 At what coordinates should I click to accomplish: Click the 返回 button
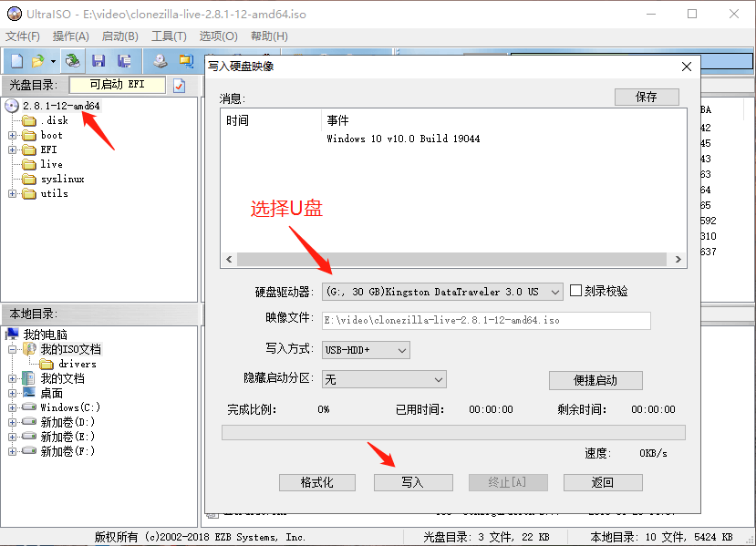603,482
